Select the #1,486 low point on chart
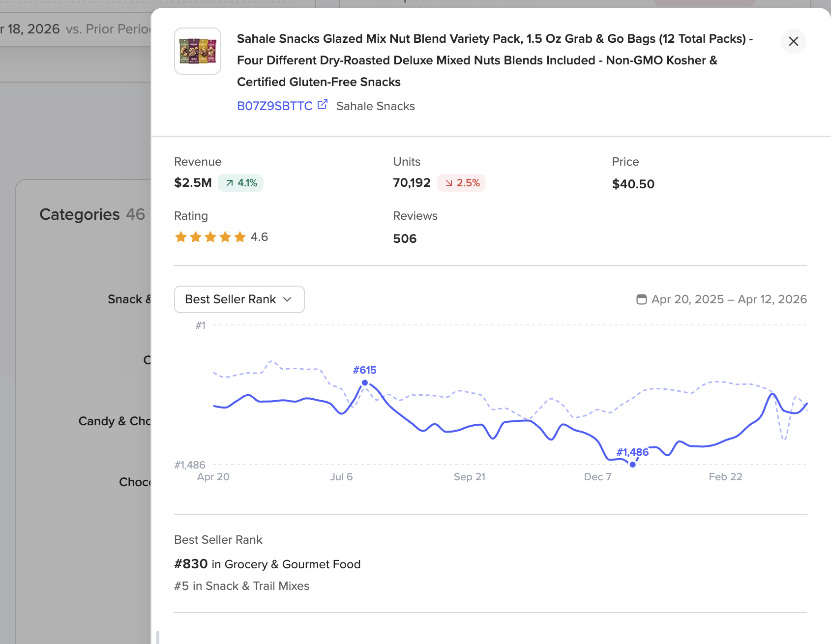 pyautogui.click(x=633, y=464)
